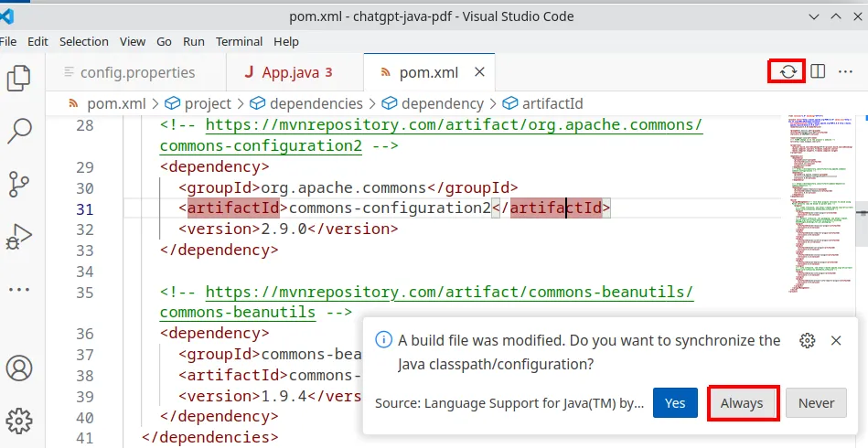Click the synchronize Java classpath toolbar icon

point(788,72)
